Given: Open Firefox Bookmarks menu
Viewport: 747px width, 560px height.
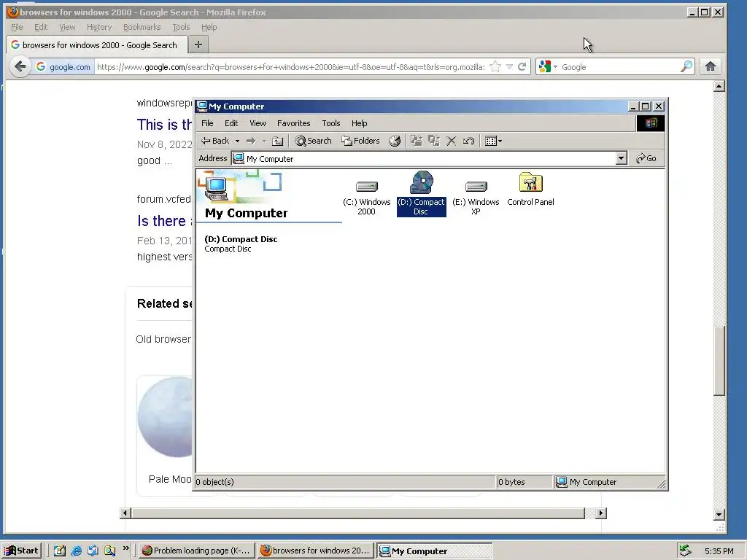Looking at the screenshot, I should (x=142, y=27).
